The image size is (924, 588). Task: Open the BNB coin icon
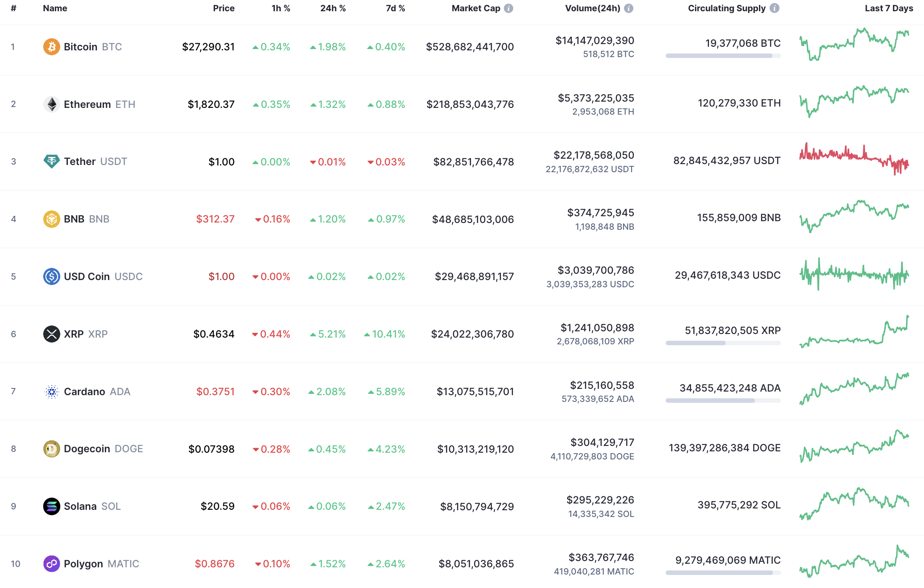tap(52, 219)
